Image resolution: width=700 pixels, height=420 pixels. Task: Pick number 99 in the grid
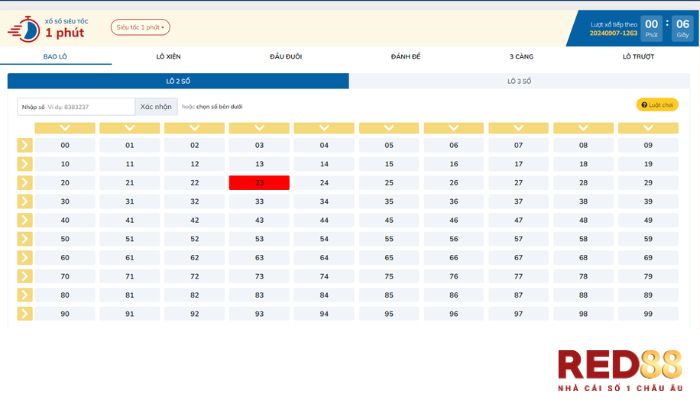(648, 314)
